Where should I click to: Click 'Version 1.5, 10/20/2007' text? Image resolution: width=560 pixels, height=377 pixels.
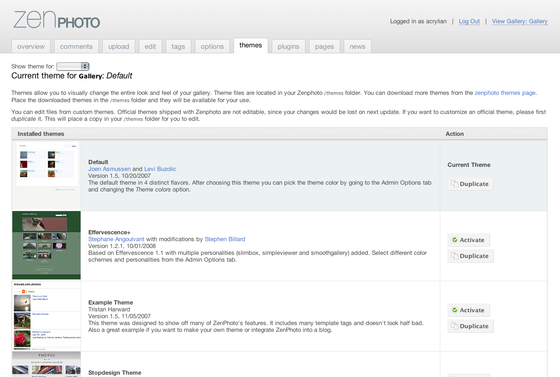(119, 176)
